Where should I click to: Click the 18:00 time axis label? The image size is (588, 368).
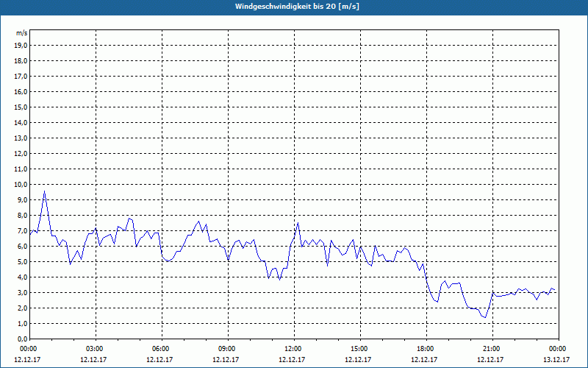(x=426, y=349)
